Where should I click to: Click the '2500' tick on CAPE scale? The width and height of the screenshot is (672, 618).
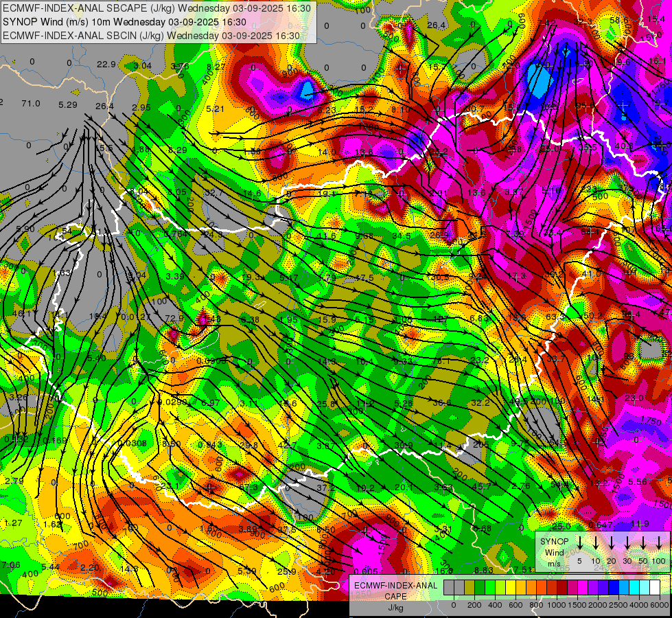pos(618,605)
